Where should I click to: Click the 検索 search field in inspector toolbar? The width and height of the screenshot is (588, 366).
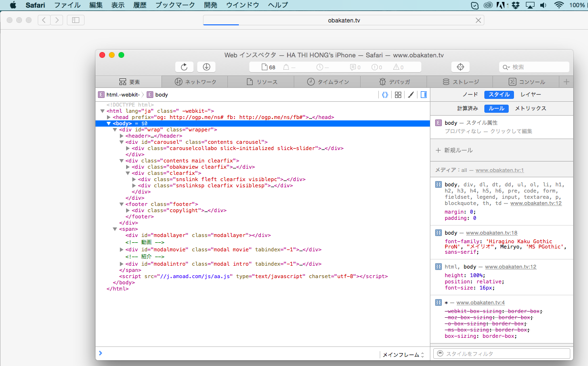tap(534, 67)
